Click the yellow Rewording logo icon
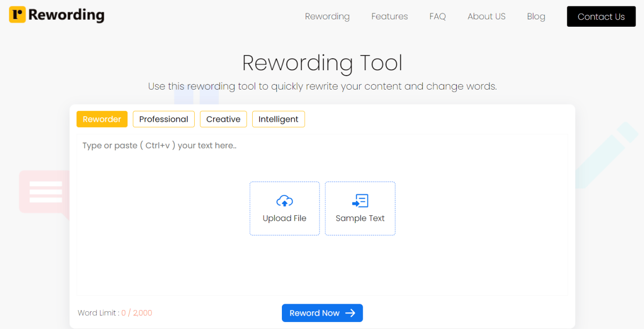Image resolution: width=644 pixels, height=329 pixels. click(x=17, y=15)
